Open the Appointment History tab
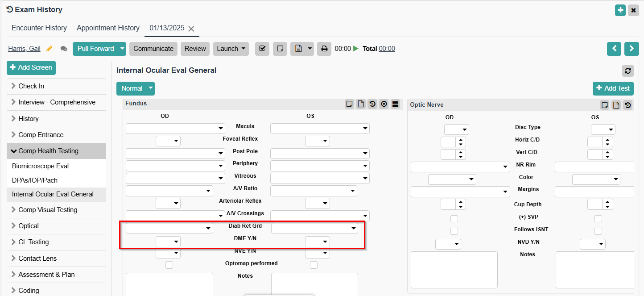The width and height of the screenshot is (644, 296). tap(108, 28)
